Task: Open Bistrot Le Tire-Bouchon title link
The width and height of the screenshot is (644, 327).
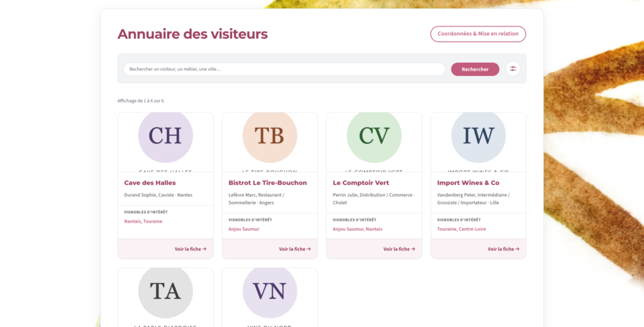Action: coord(268,183)
